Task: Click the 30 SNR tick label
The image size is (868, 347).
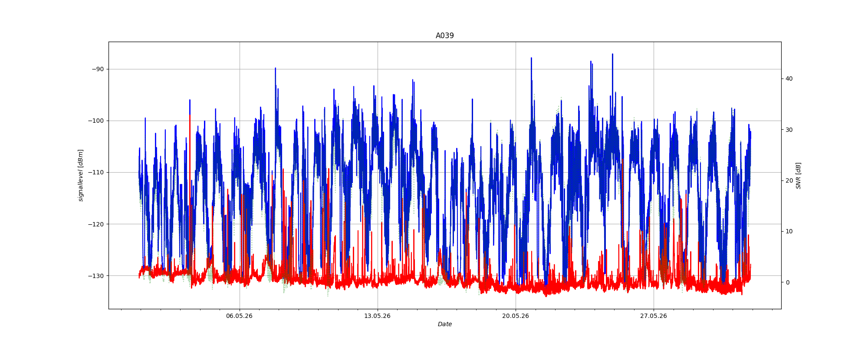Action: tap(789, 130)
